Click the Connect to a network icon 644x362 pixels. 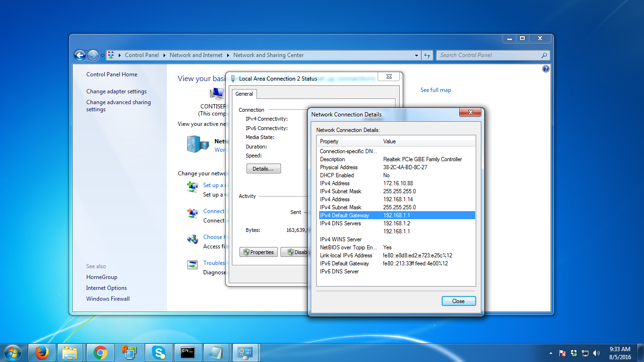point(192,213)
